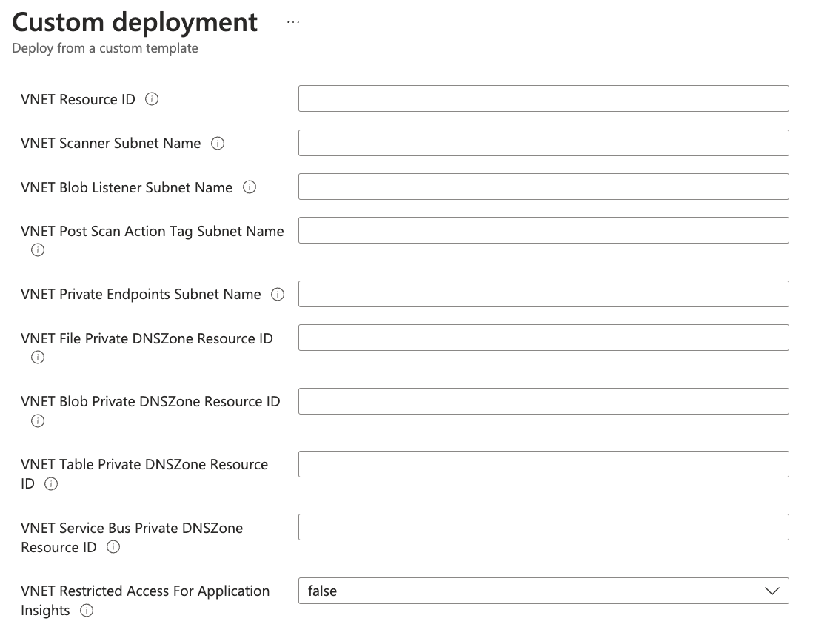Show info for VNET Table Private DNSZone Resource ID
Image resolution: width=830 pixels, height=644 pixels.
point(51,484)
